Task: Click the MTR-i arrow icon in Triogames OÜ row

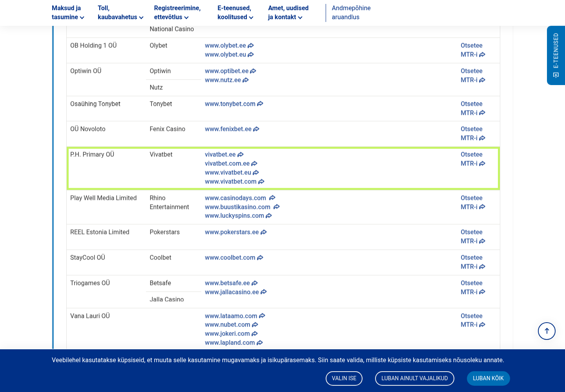Action: pos(482,292)
